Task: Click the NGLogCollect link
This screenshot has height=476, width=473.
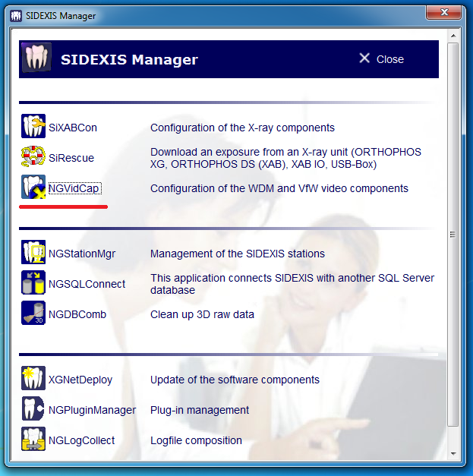Action: tap(82, 440)
